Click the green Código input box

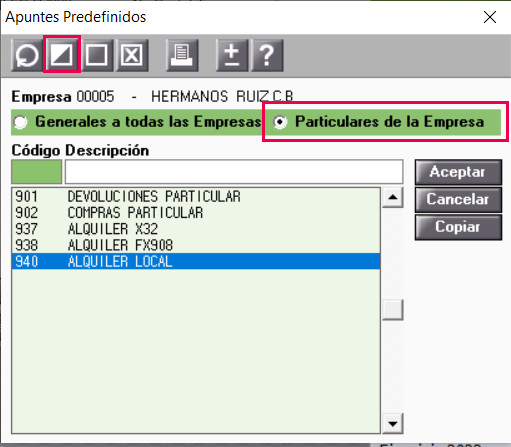click(x=36, y=172)
